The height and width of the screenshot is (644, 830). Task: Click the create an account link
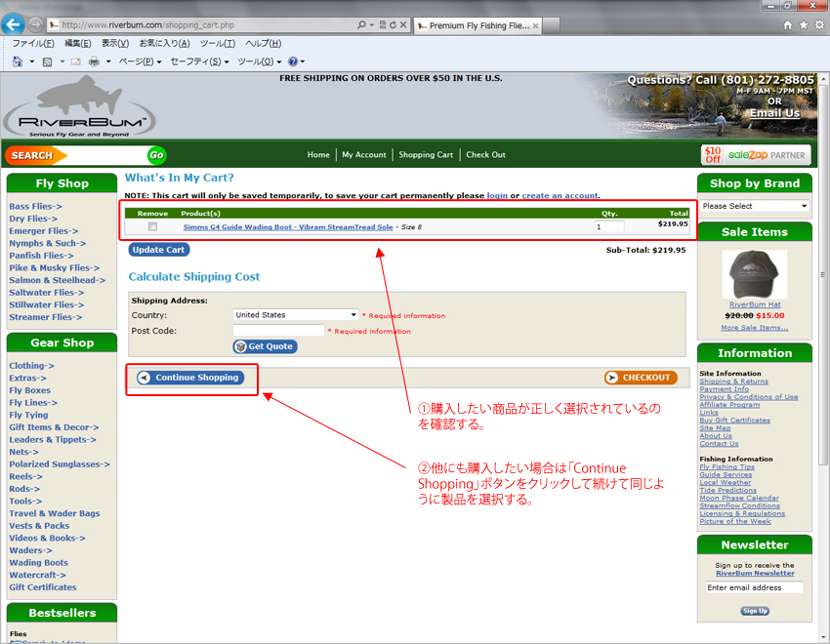560,195
